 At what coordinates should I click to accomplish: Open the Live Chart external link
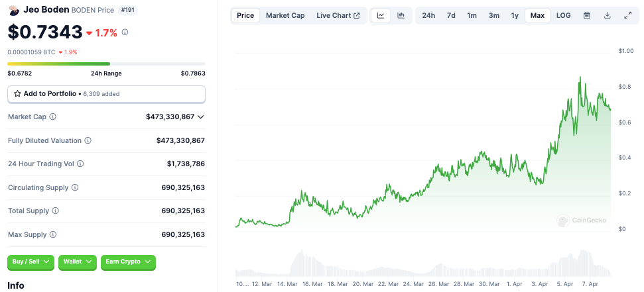coord(338,16)
